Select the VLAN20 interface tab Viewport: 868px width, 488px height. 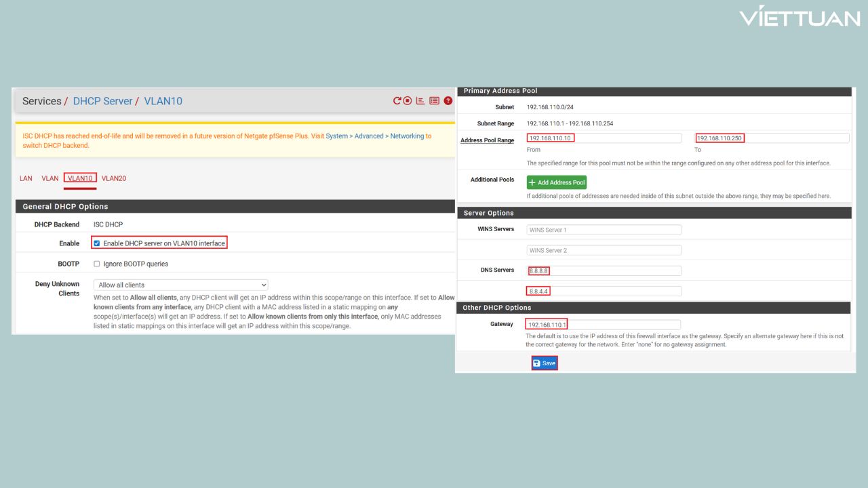coord(114,179)
